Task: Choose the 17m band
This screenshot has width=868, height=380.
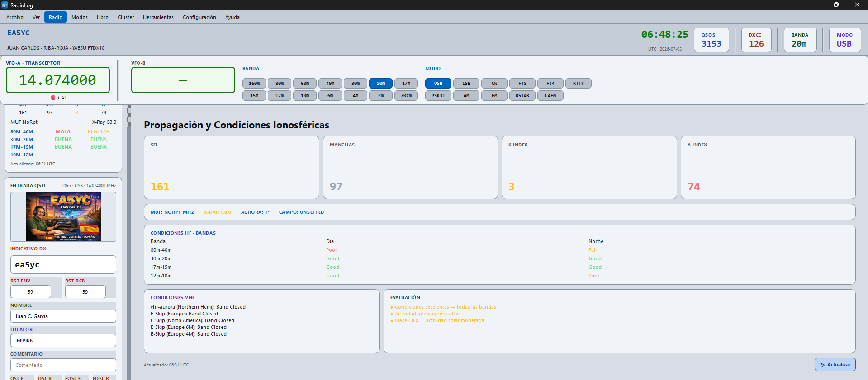Action: point(406,84)
